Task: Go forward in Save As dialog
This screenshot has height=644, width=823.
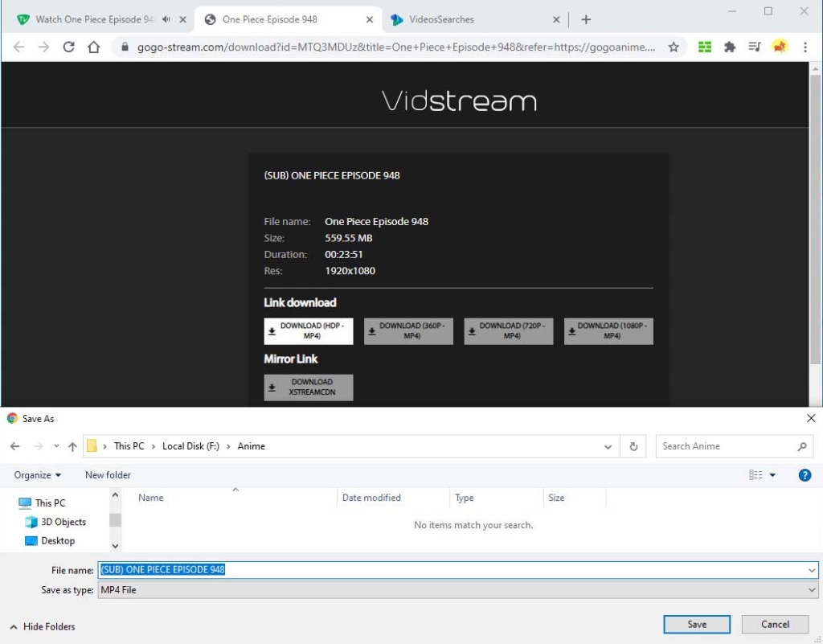Action: click(x=38, y=446)
